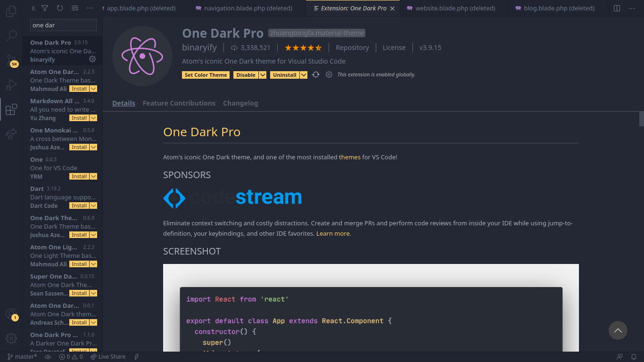The image size is (644, 362).
Task: Follow the Learn more link
Action: 333,233
